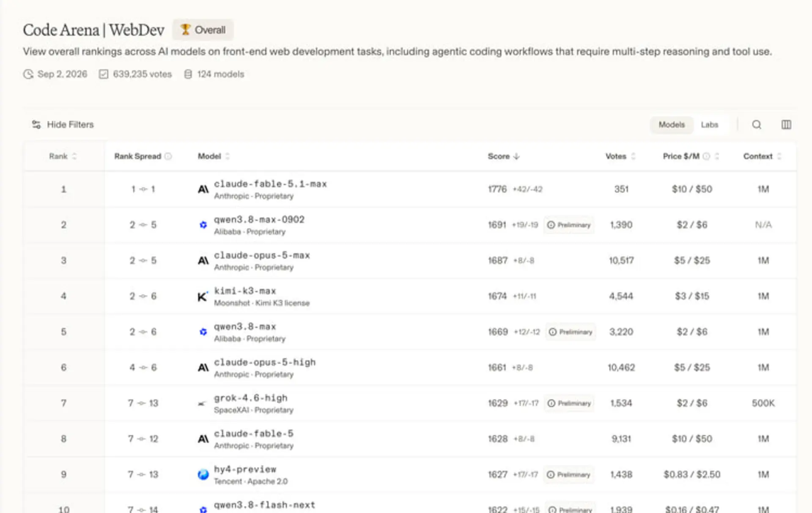Image resolution: width=812 pixels, height=513 pixels.
Task: Click the Anthropic logo beside claude-fable-5.1-max
Action: pyautogui.click(x=203, y=189)
